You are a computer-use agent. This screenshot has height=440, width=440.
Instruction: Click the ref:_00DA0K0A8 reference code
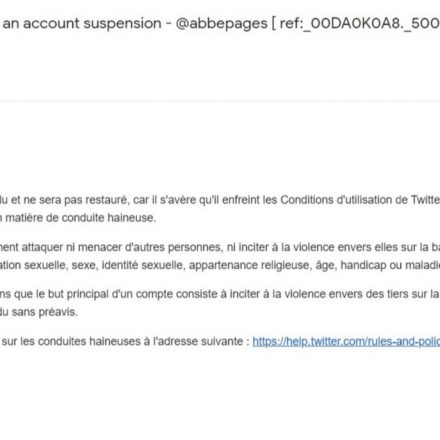coord(359,24)
